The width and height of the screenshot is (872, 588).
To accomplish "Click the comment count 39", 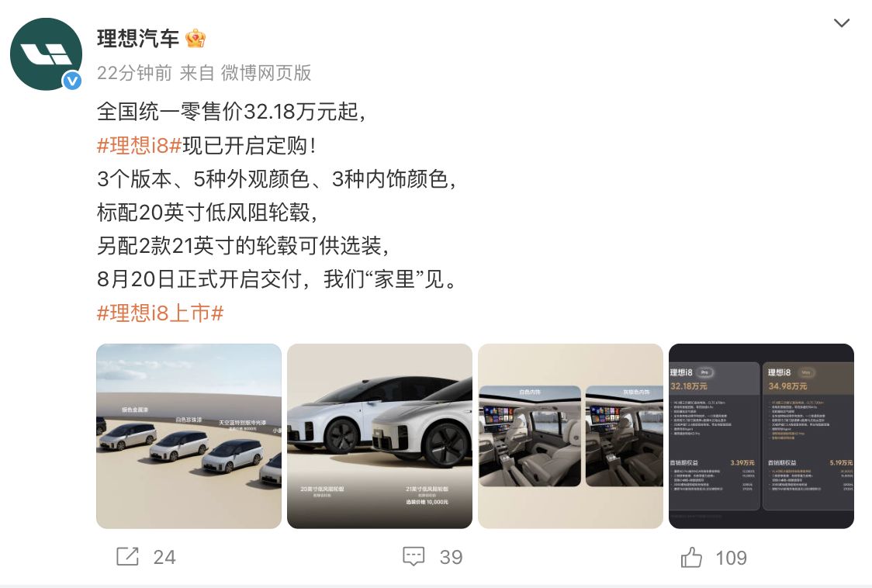I will click(451, 557).
